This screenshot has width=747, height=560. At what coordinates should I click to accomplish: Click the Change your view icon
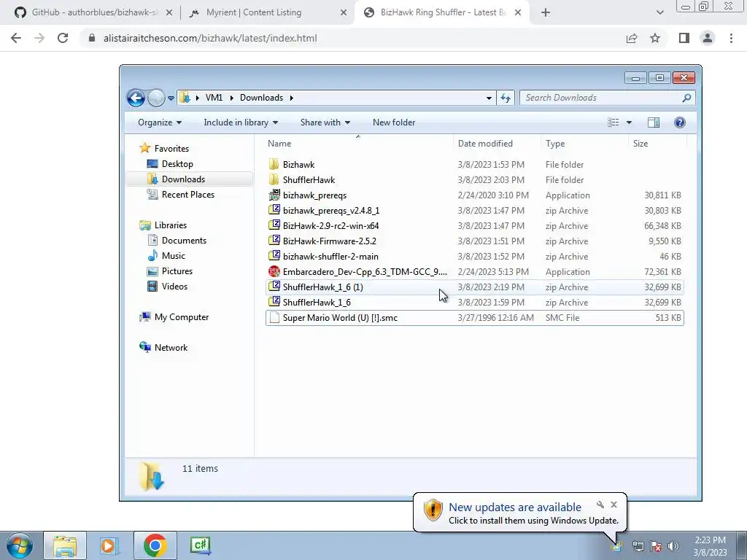pyautogui.click(x=613, y=122)
